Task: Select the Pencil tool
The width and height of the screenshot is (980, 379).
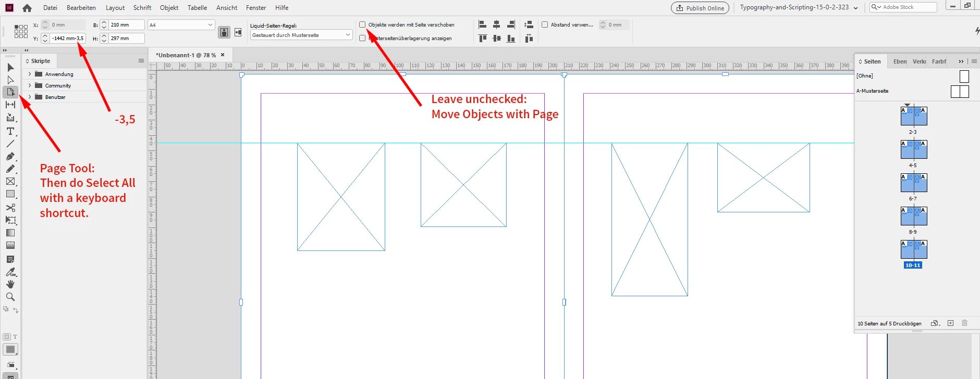Action: pyautogui.click(x=10, y=169)
